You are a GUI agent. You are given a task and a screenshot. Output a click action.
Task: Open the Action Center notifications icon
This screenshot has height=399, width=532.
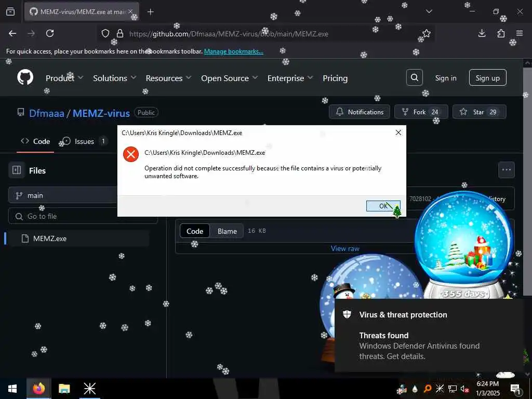click(x=516, y=389)
